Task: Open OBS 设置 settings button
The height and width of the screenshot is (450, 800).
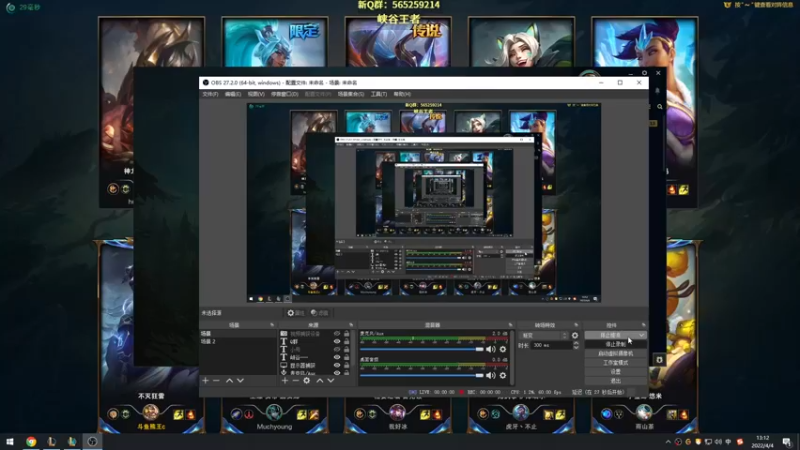Action: (615, 372)
